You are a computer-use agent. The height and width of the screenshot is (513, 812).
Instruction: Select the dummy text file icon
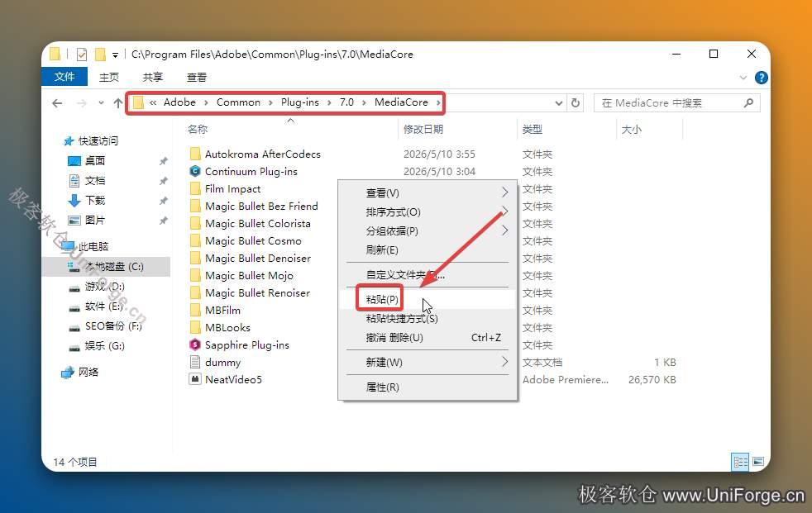pyautogui.click(x=195, y=362)
